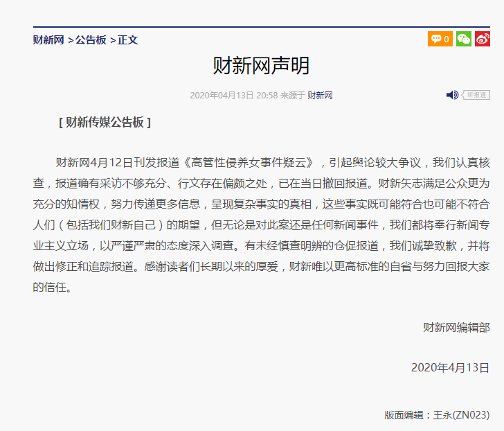This screenshot has height=431, width=504.
Task: Open the 财新网 source link
Action: [320, 96]
